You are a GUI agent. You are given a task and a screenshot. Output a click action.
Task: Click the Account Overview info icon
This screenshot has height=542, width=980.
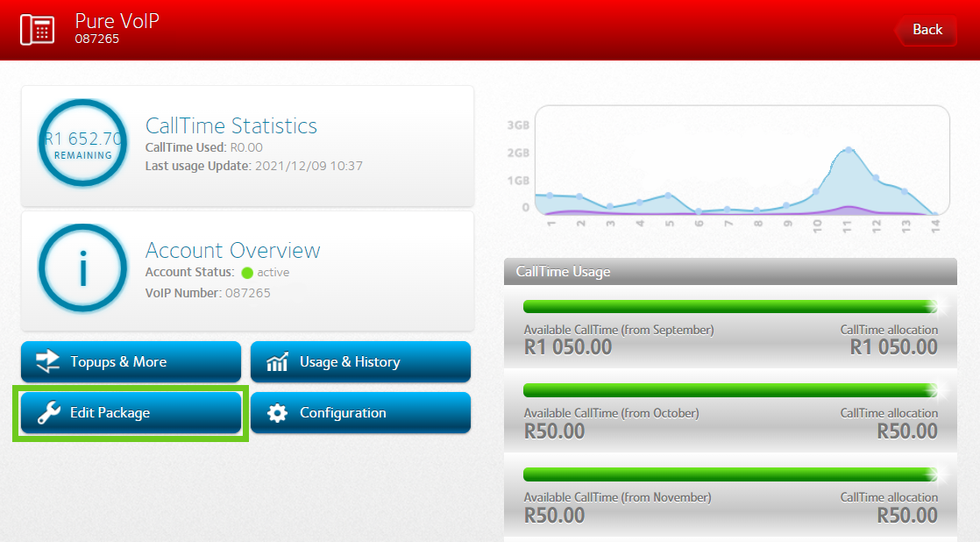pyautogui.click(x=83, y=268)
